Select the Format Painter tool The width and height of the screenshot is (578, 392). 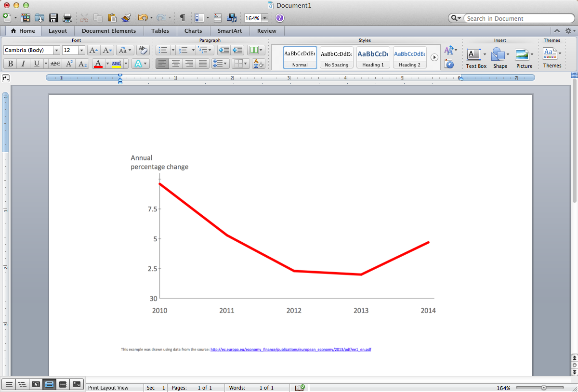point(126,18)
